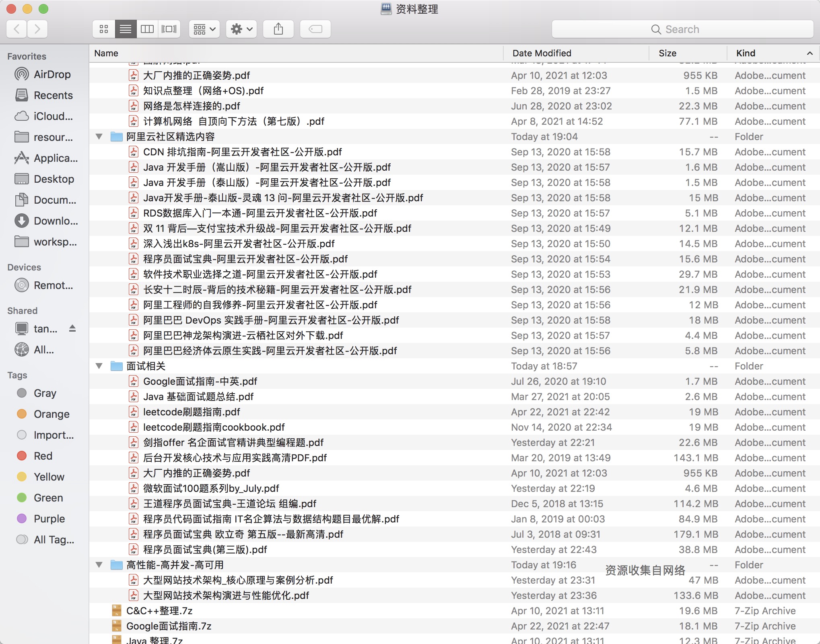Switch to column view mode
Screen dimensions: 820x644
[x=147, y=29]
